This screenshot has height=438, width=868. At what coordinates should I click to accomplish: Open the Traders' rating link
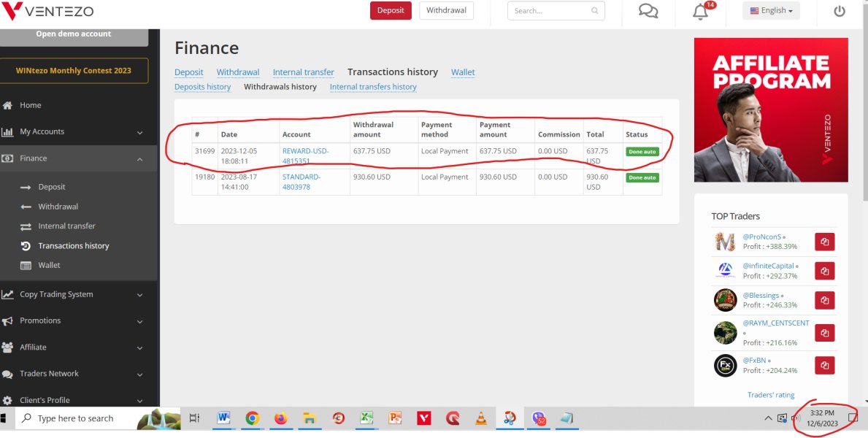tap(771, 395)
